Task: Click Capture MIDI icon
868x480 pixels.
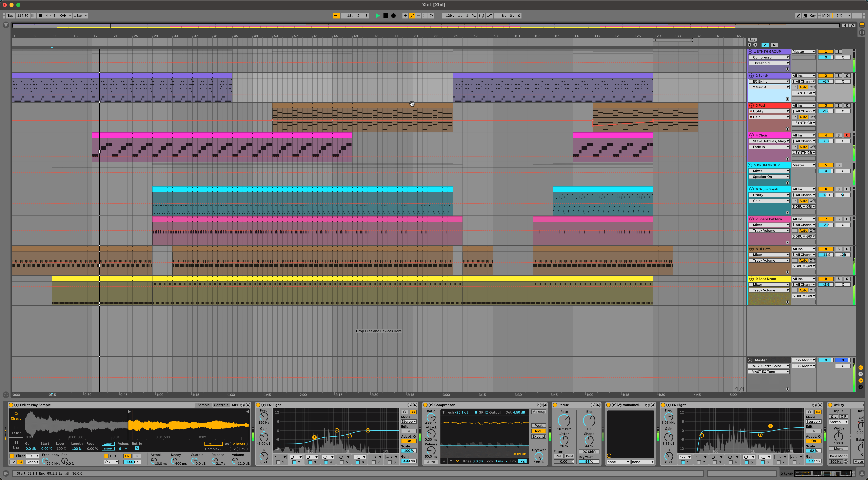Action: (x=425, y=15)
